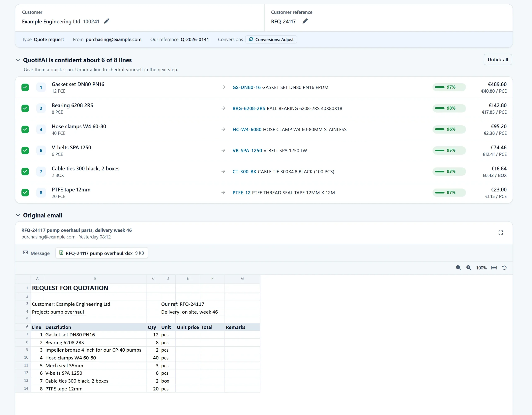Click the '40 PCE' quantity under Hose clamps

[58, 133]
